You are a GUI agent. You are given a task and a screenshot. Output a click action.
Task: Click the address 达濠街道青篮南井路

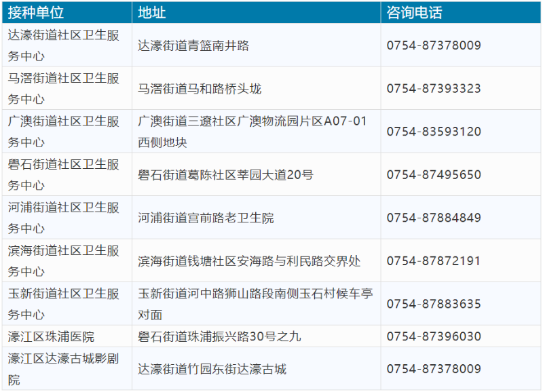(x=193, y=45)
